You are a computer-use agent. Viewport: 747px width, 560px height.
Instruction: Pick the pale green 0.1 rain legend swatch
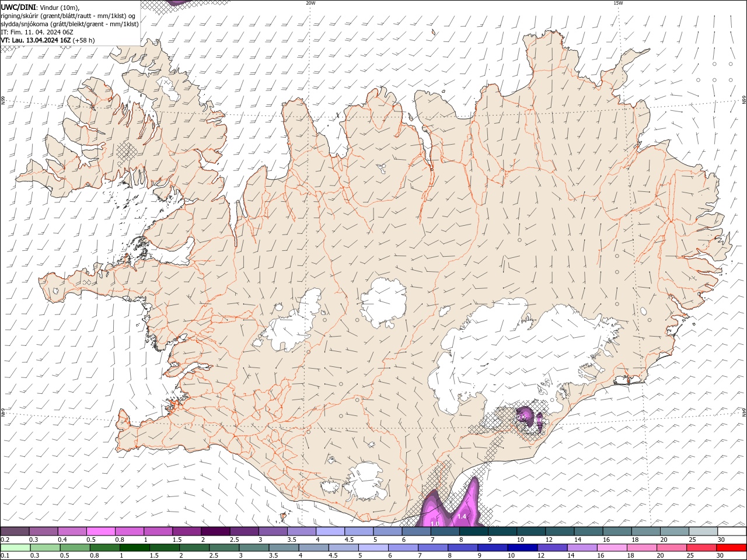pyautogui.click(x=14, y=547)
